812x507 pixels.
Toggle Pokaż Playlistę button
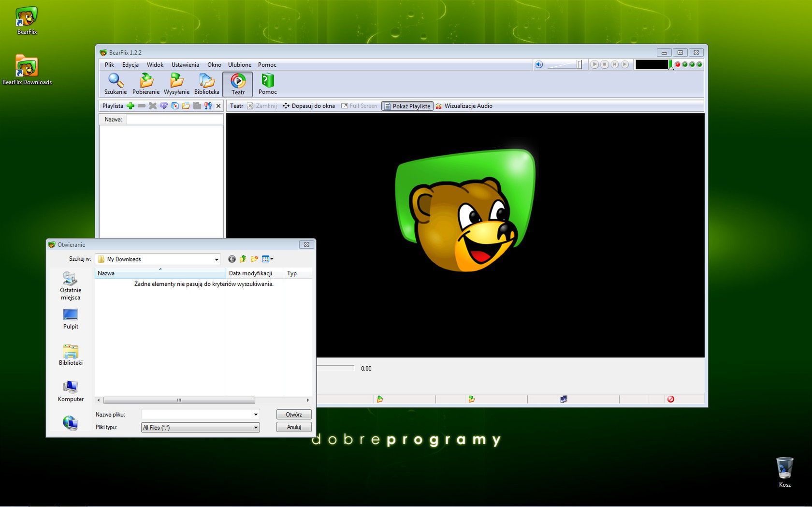(x=407, y=106)
